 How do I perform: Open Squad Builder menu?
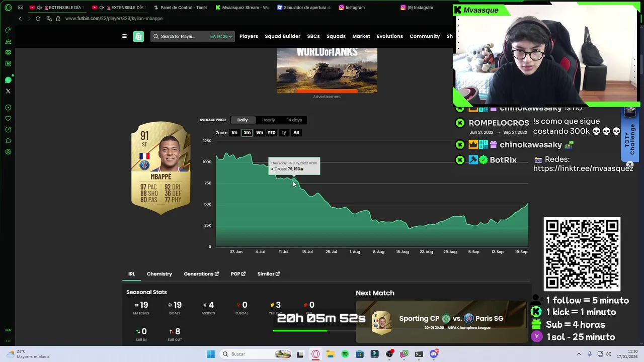pyautogui.click(x=282, y=36)
